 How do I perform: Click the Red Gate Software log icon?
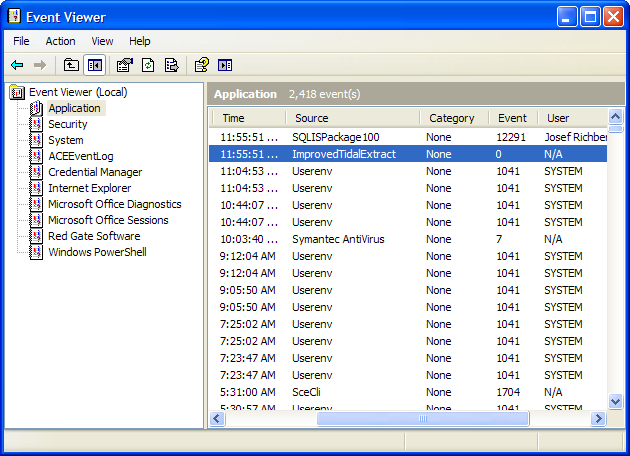click(37, 236)
